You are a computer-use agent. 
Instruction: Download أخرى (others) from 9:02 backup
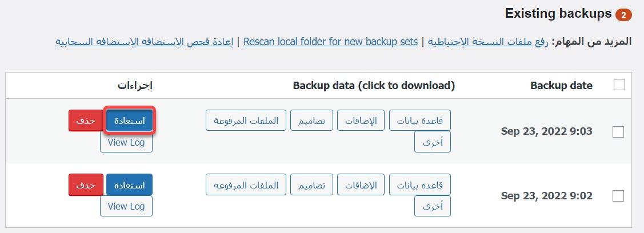pos(433,206)
